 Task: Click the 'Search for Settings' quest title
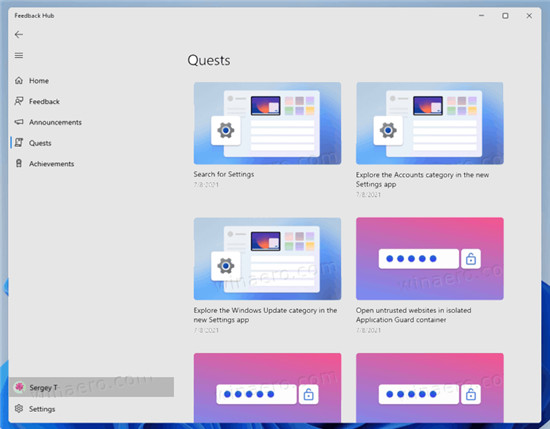pyautogui.click(x=224, y=174)
